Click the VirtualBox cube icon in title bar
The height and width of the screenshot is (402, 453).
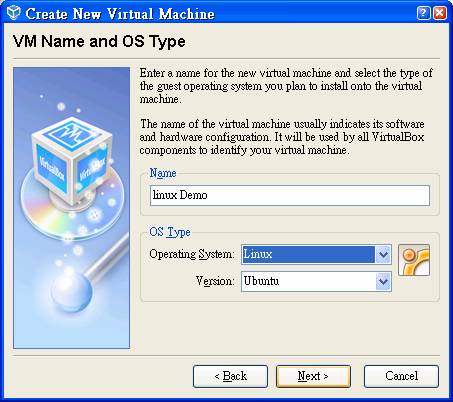click(13, 13)
